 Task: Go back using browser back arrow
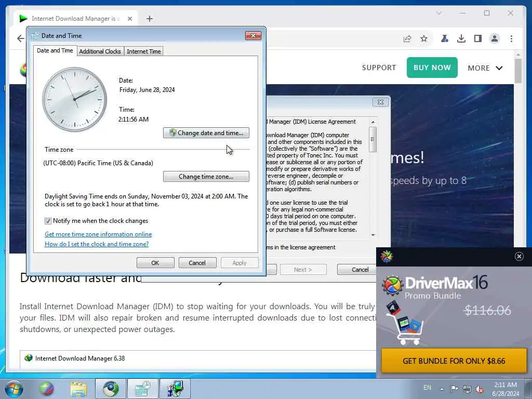(x=21, y=38)
